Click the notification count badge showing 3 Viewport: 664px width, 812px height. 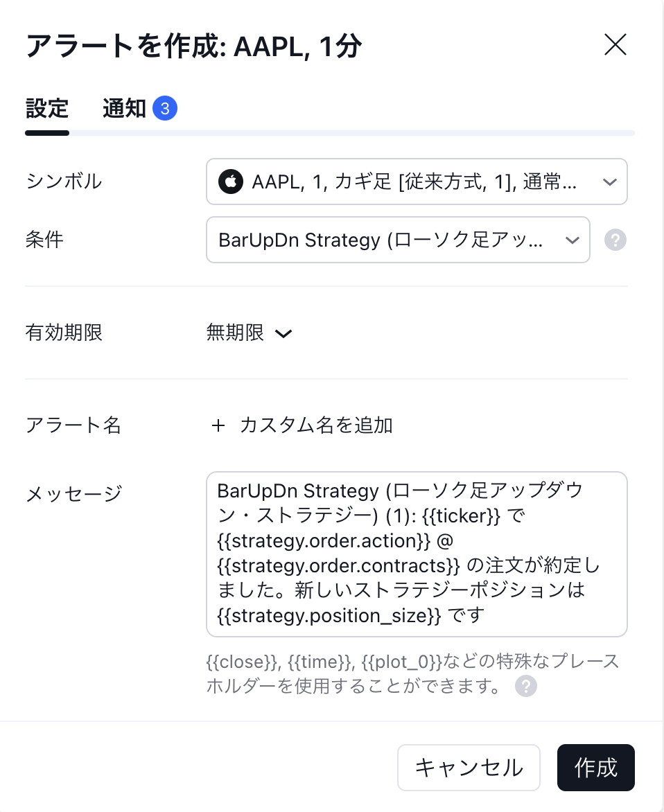pos(165,109)
